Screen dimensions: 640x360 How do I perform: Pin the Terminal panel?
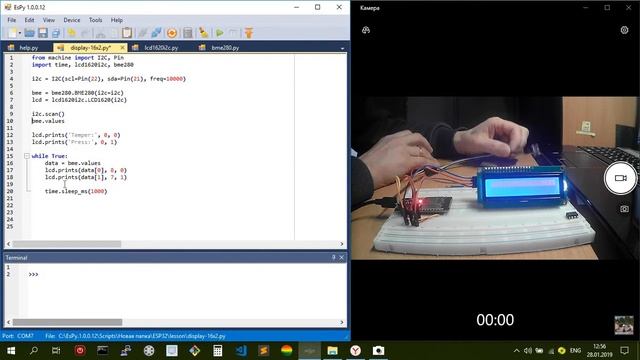pos(333,258)
